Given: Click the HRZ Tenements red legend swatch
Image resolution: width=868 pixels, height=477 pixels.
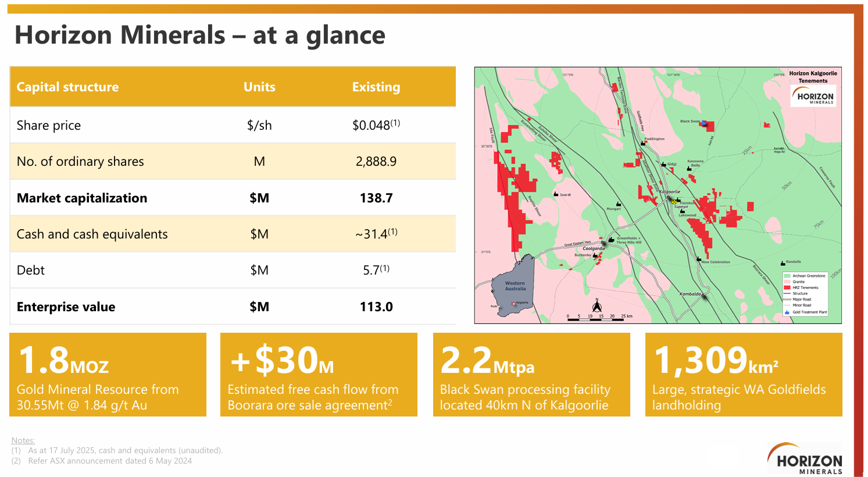Looking at the screenshot, I should (x=787, y=287).
